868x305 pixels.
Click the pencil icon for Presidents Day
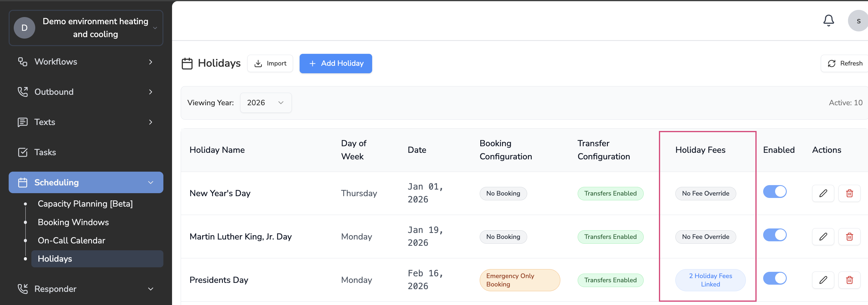click(x=823, y=280)
